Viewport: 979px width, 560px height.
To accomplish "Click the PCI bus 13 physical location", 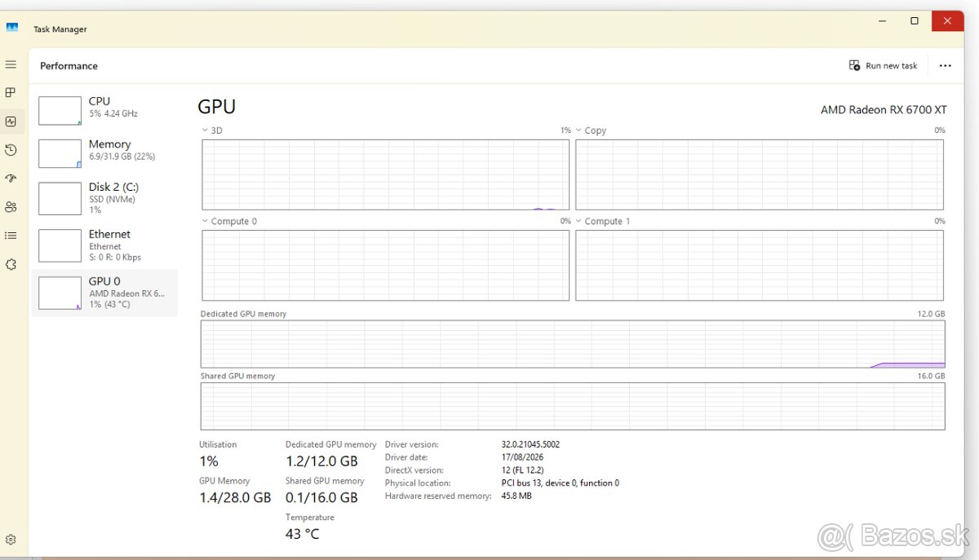I will click(560, 483).
